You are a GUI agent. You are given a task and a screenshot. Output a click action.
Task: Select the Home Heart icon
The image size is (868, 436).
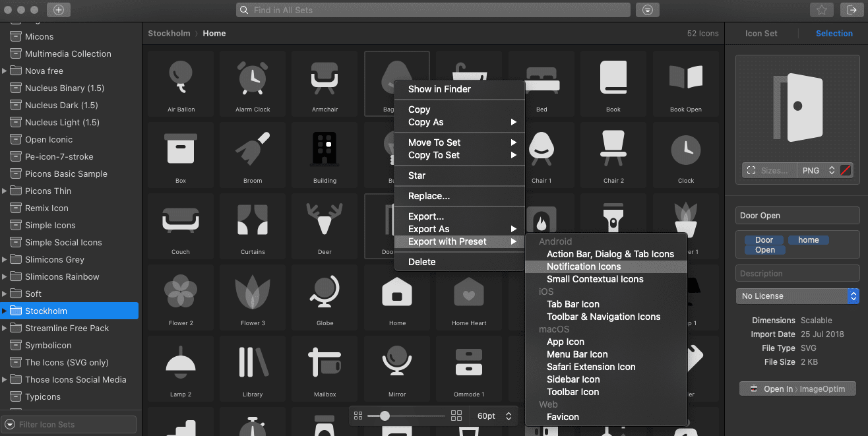(x=469, y=297)
